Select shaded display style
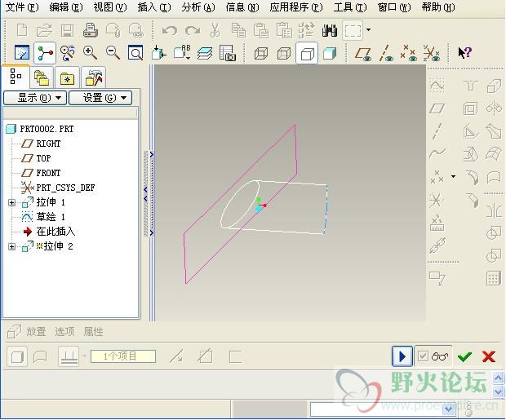 click(330, 53)
